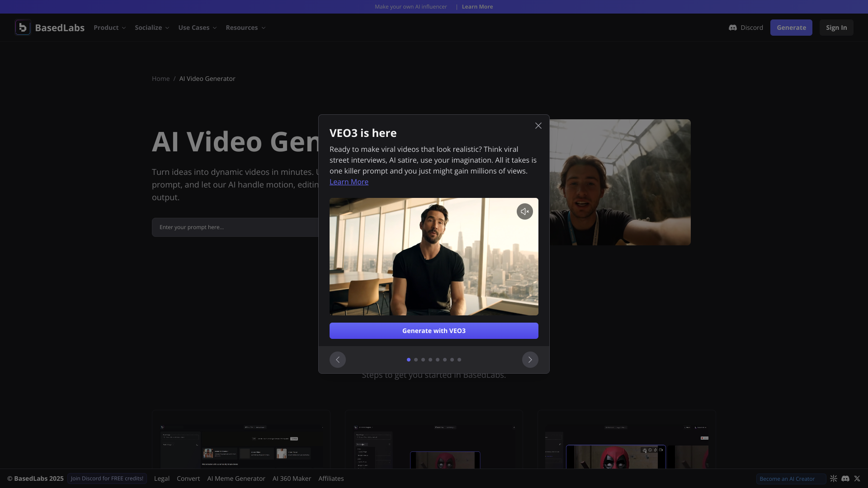Expand the Socialize dropdown menu
This screenshot has height=488, width=868.
[x=152, y=28]
